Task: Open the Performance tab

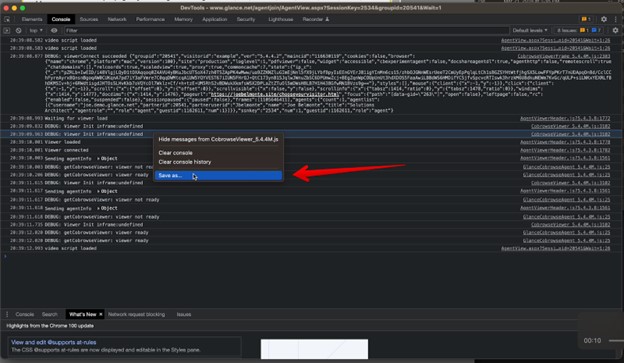Action: (150, 19)
